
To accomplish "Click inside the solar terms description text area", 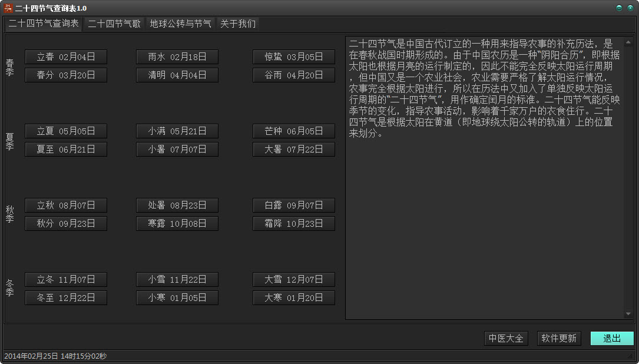I will click(485, 178).
